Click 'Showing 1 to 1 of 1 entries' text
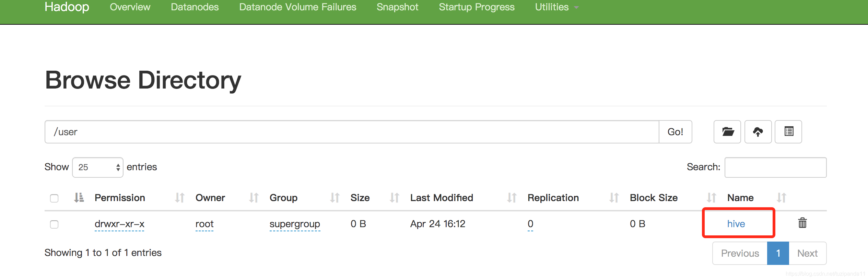 pos(103,253)
